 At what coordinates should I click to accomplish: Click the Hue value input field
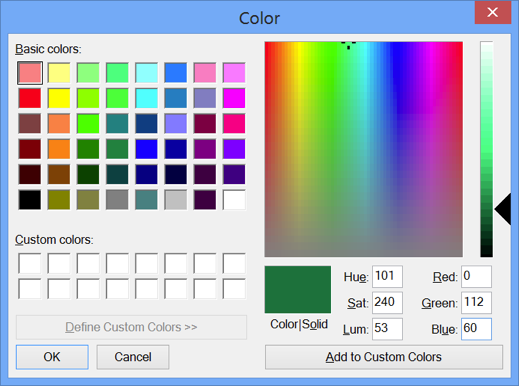[x=387, y=276]
